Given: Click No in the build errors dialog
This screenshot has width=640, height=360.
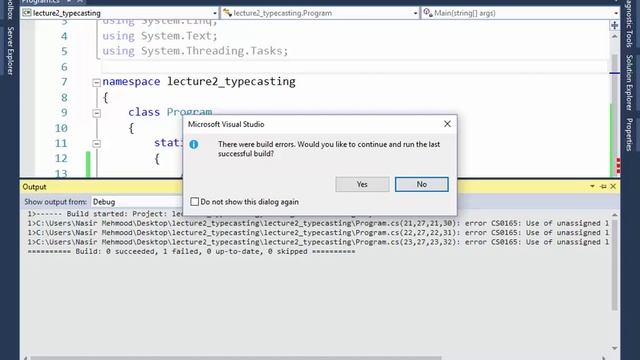Looking at the screenshot, I should click(421, 184).
